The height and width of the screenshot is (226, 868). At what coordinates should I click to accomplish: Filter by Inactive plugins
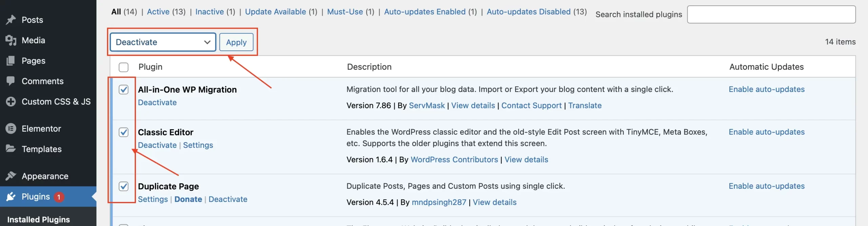[210, 12]
